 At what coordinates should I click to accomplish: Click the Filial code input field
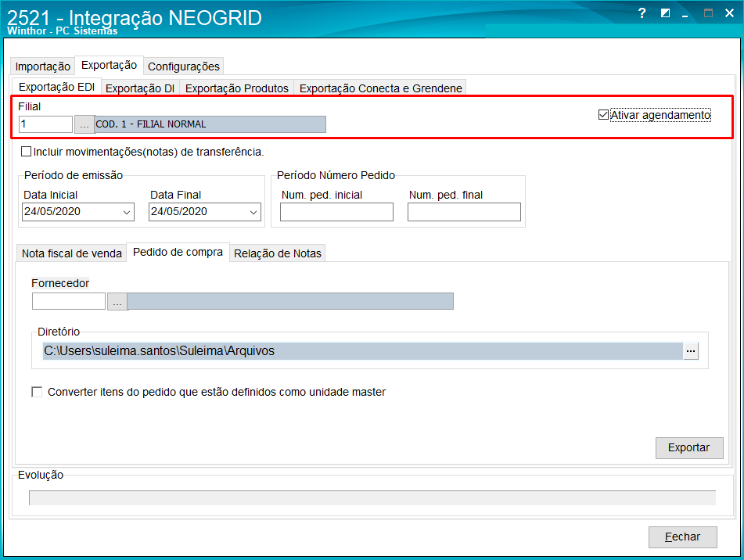pyautogui.click(x=45, y=124)
